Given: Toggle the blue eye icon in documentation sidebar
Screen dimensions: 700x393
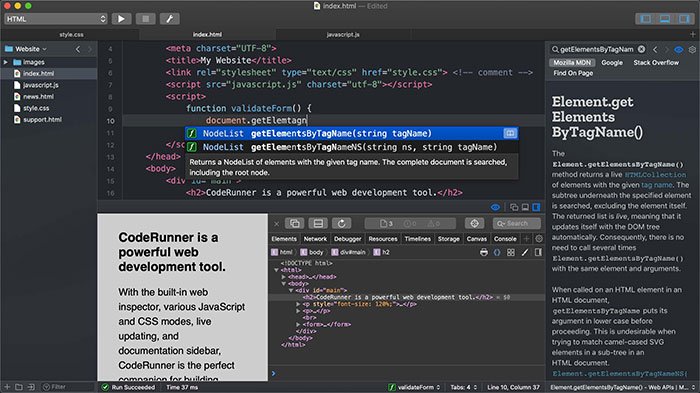Looking at the screenshot, I should pos(679,49).
